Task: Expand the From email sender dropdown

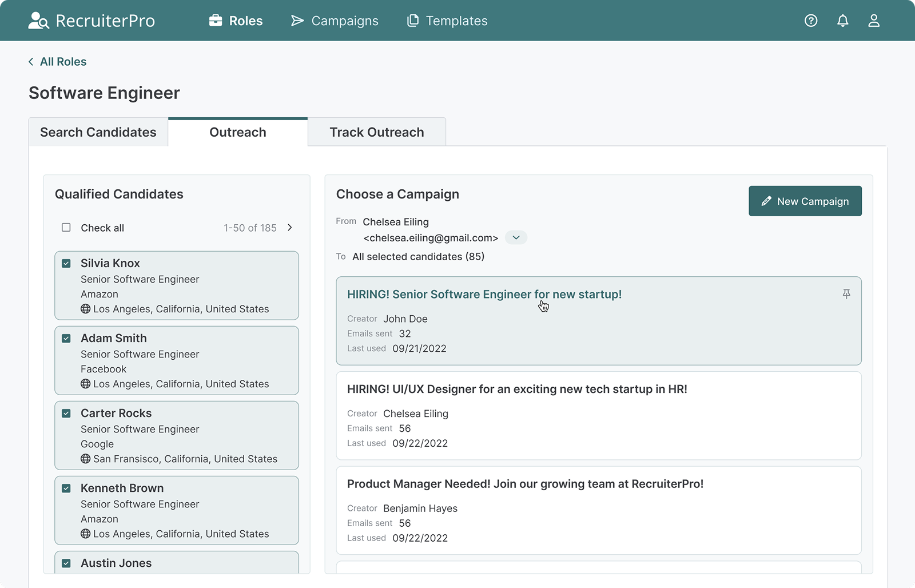Action: 516,237
